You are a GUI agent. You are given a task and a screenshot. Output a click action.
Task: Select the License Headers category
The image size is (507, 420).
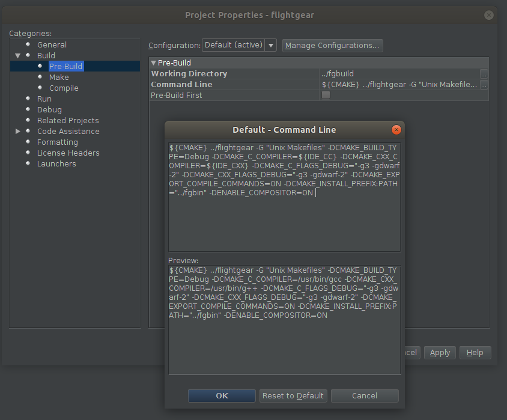pyautogui.click(x=68, y=153)
